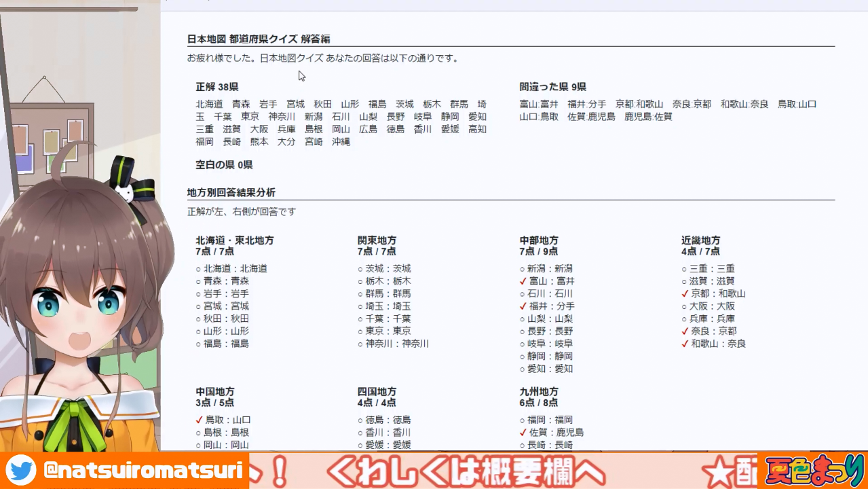This screenshot has height=489, width=868.
Task: Click the 茨城：茨城 row
Action: (384, 269)
